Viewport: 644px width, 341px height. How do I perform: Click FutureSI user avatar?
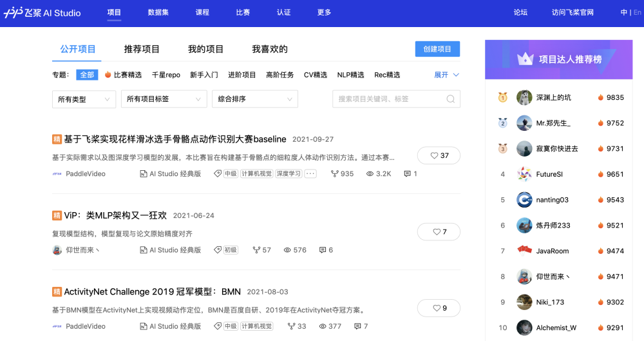click(524, 174)
